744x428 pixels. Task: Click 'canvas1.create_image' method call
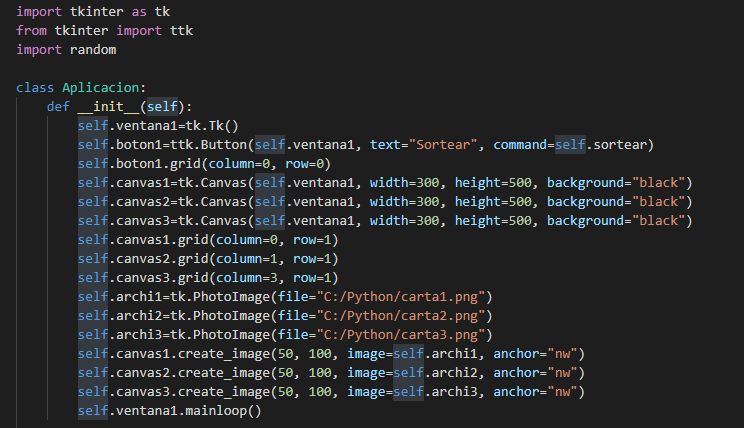tap(193, 354)
